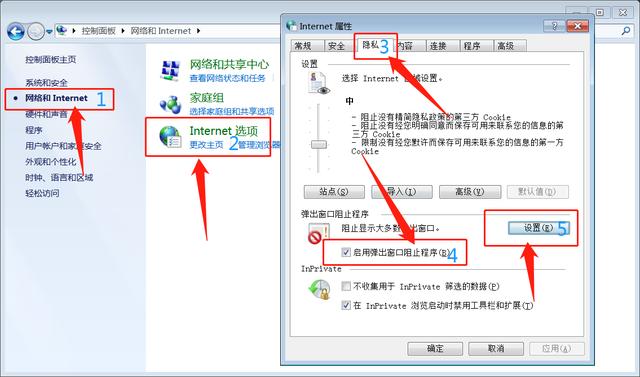Click the help question mark button in dialog
This screenshot has width=640, height=377.
(x=554, y=26)
